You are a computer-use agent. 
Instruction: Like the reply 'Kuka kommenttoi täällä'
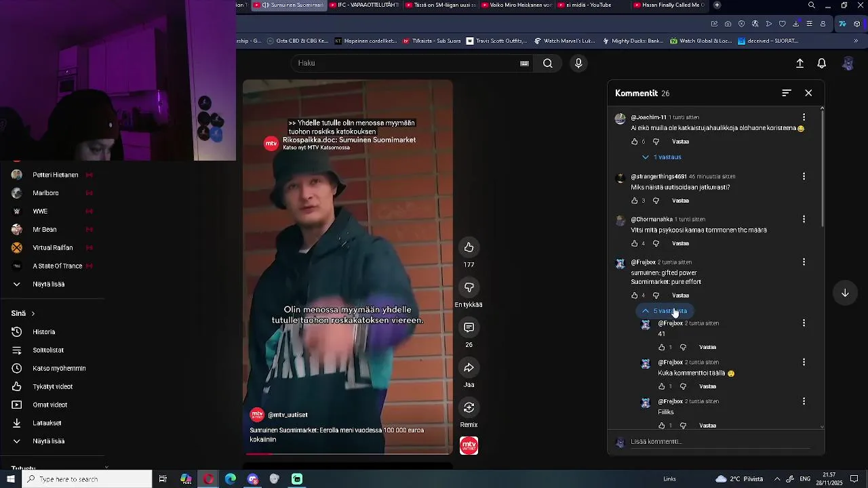pyautogui.click(x=662, y=386)
